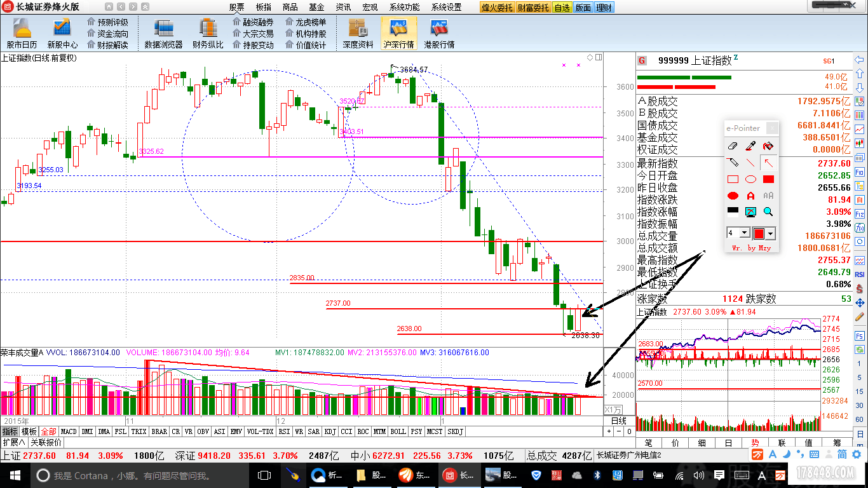Open 深度资料 deep data icon
Screen dimensions: 868x488
pyautogui.click(x=358, y=32)
